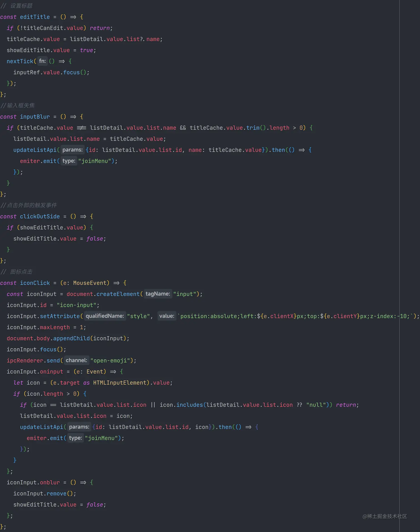Click the comment "// 设置标题"
420x532 pixels.
pyautogui.click(x=17, y=6)
